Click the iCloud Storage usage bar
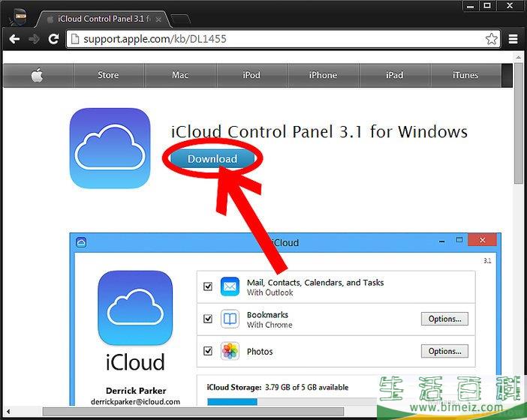Screen dimensions: 527x420 (291, 402)
